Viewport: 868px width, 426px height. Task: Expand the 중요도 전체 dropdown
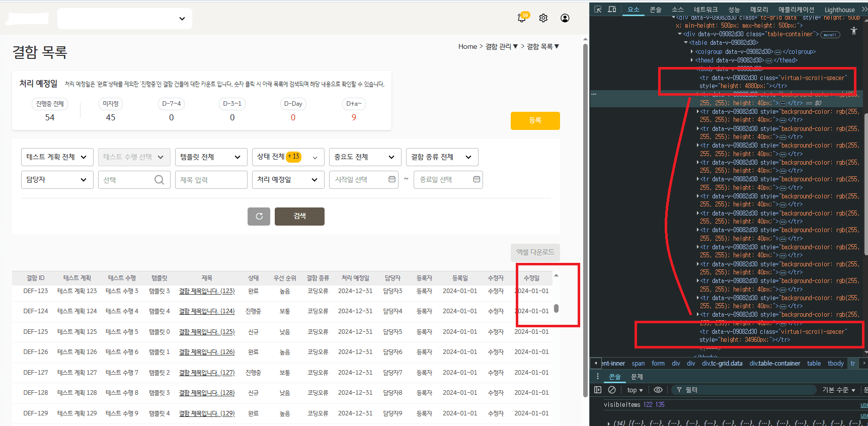(365, 157)
